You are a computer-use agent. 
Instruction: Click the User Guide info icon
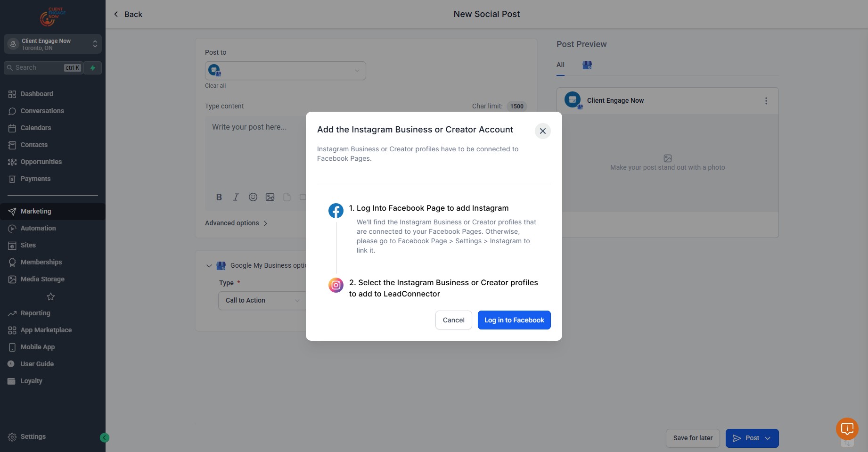pos(11,364)
